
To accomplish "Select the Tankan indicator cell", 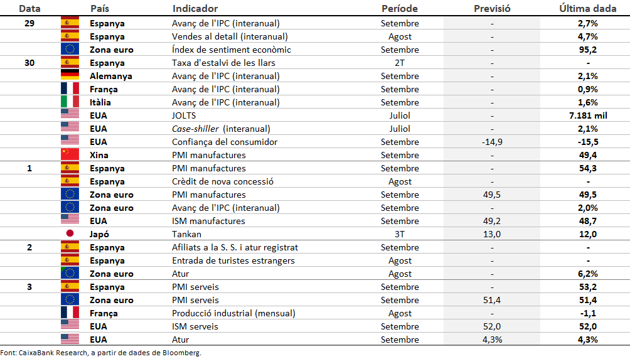I will 187,234.
